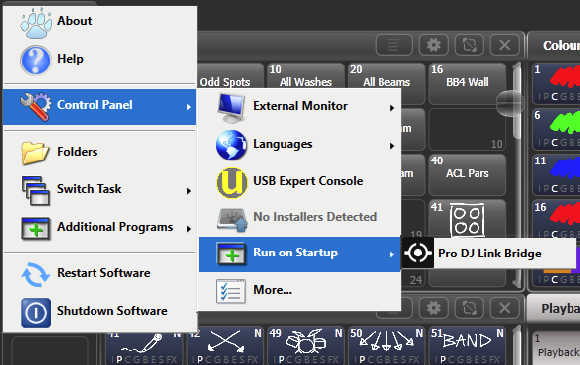Open the lower workspace window's gear settings

434,308
